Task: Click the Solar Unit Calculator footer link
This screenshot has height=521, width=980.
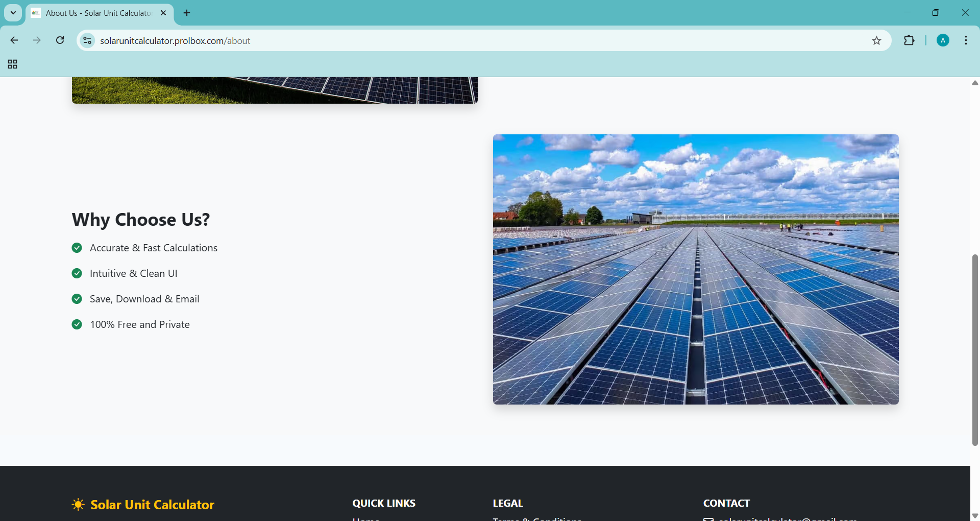Action: click(152, 505)
